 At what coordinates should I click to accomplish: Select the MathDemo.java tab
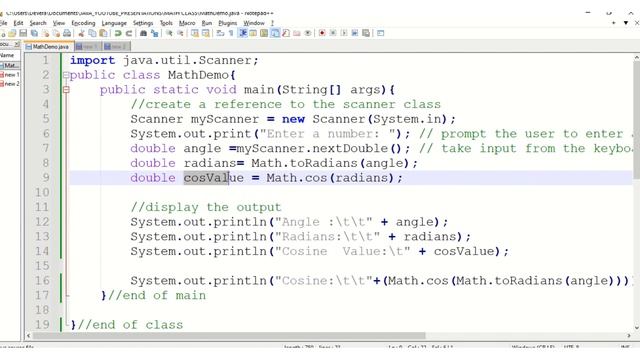coord(49,47)
